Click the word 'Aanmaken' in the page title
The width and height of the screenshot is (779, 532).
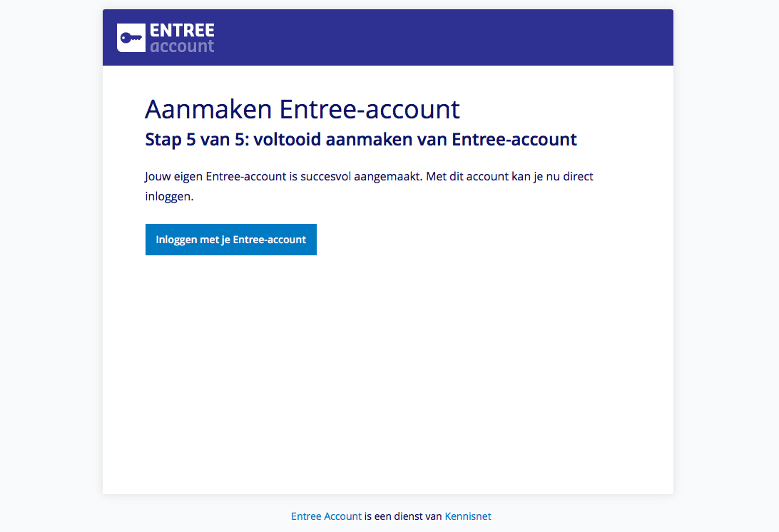208,109
